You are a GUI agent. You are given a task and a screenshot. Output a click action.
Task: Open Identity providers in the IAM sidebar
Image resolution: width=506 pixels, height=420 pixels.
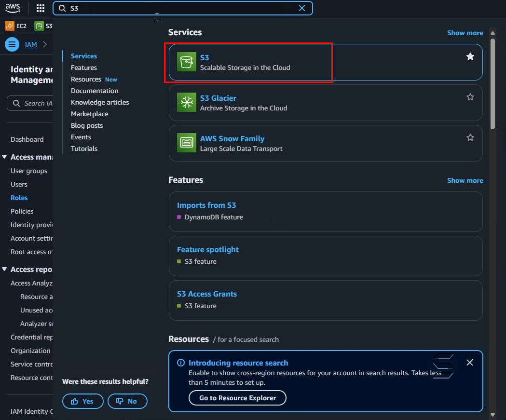[x=32, y=225]
